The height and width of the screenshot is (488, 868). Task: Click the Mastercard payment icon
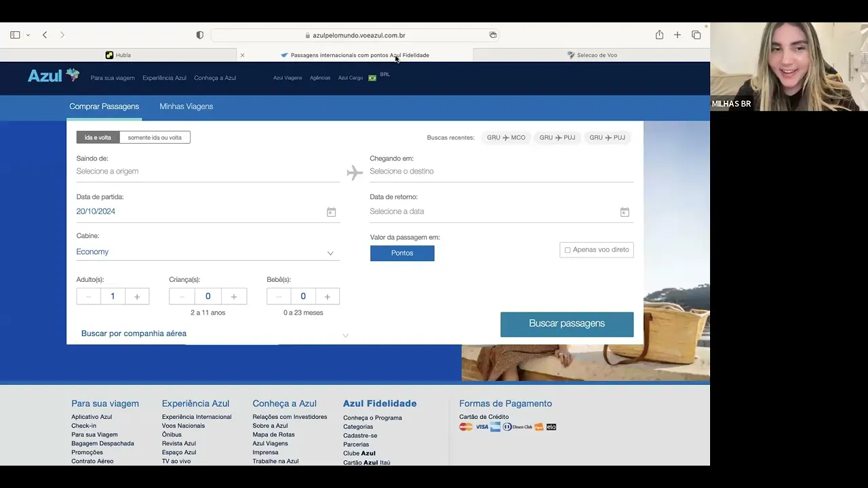[x=466, y=427]
